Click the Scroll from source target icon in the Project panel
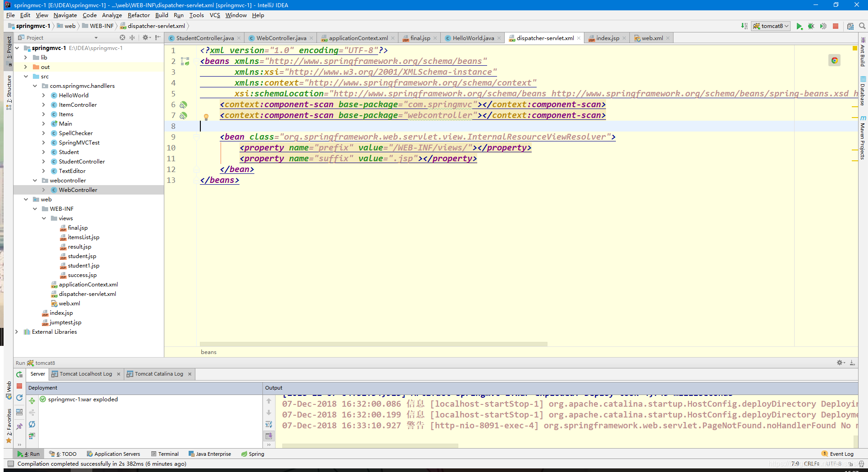Viewport: 868px width, 472px height. point(122,37)
